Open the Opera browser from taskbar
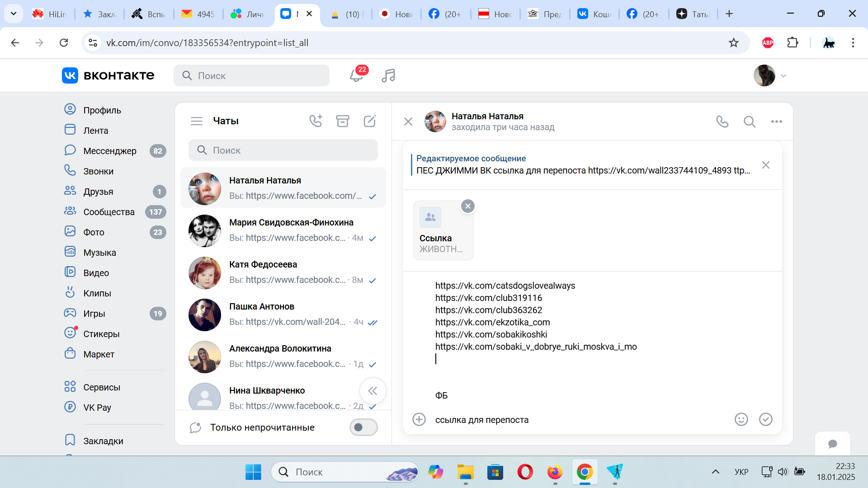 [x=525, y=472]
